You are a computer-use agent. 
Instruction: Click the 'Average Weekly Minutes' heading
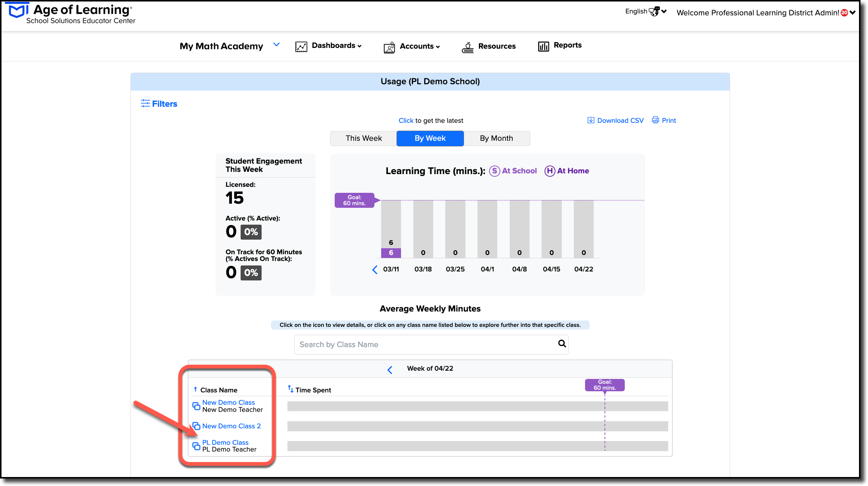(430, 309)
